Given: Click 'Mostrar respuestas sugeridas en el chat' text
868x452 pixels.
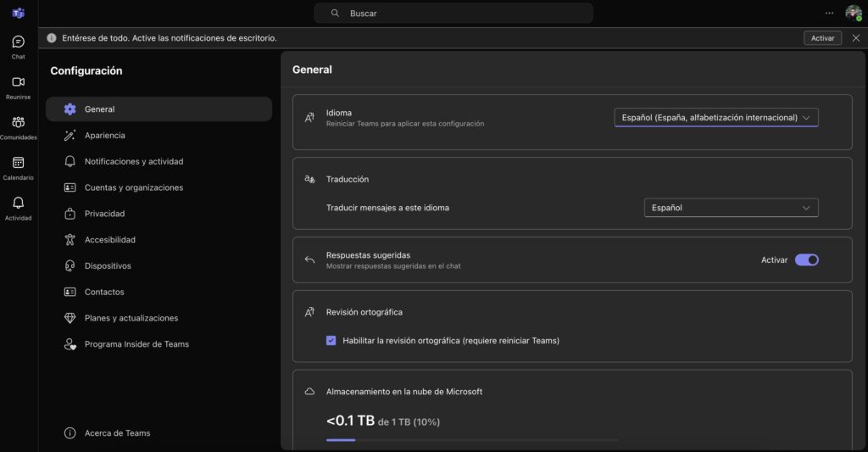Looking at the screenshot, I should pyautogui.click(x=393, y=266).
